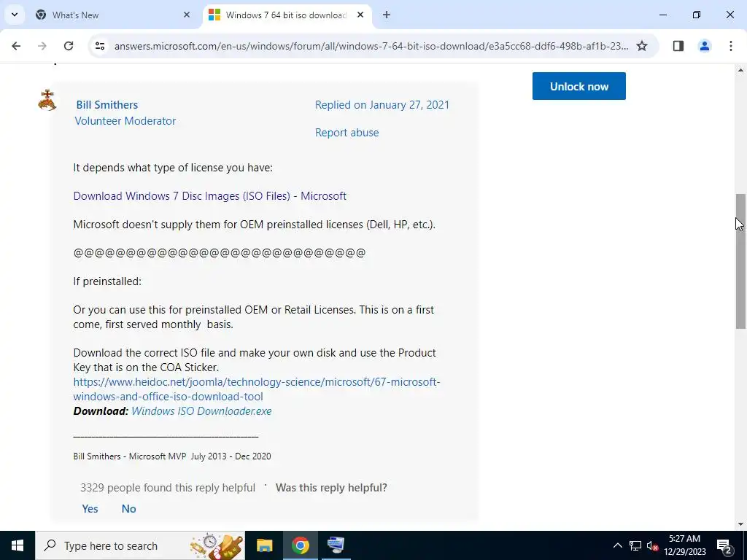The image size is (747, 560).
Task: Restore down the Chrome window
Action: tap(697, 15)
